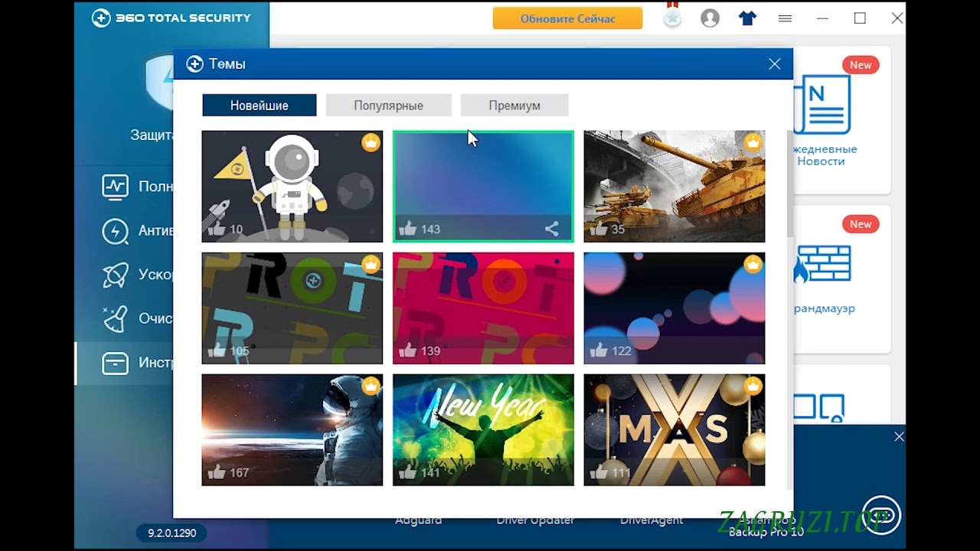
Task: Select the XMAS theme thumbnail
Action: click(x=675, y=430)
